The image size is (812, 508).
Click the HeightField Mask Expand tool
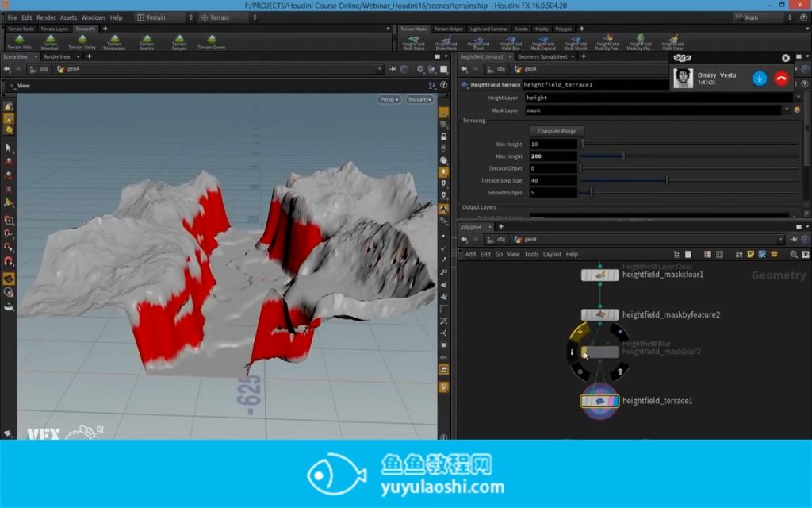543,43
